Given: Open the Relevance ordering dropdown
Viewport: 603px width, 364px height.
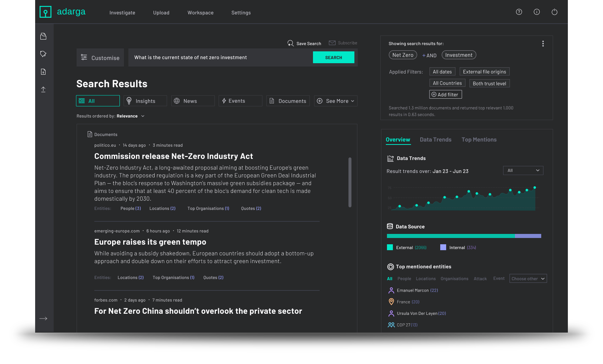Looking at the screenshot, I should pos(130,116).
